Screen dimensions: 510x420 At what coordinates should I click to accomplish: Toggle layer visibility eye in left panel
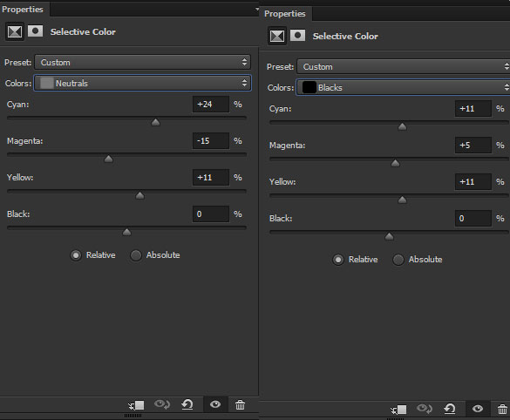[215, 404]
